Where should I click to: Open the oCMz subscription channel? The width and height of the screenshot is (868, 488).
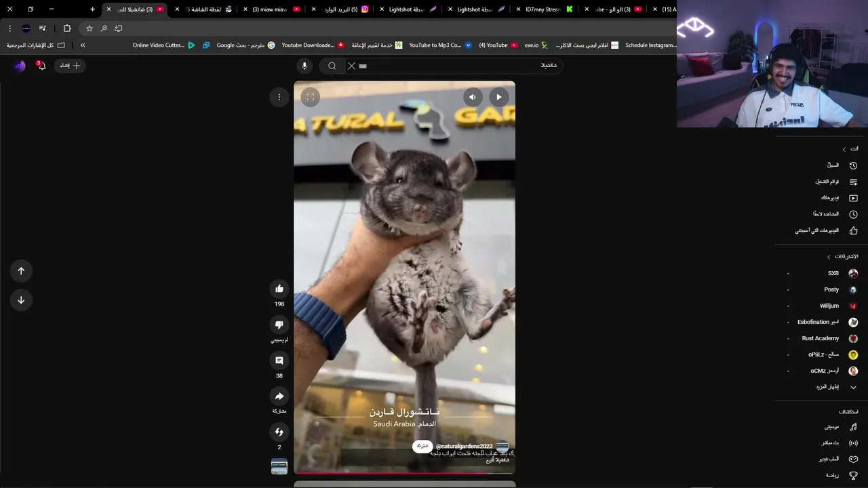coord(823,371)
